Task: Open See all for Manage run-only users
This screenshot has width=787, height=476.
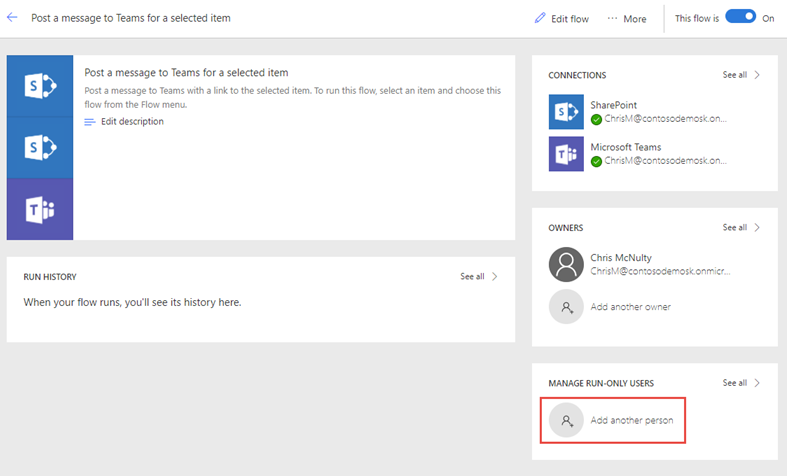Action: pos(742,383)
